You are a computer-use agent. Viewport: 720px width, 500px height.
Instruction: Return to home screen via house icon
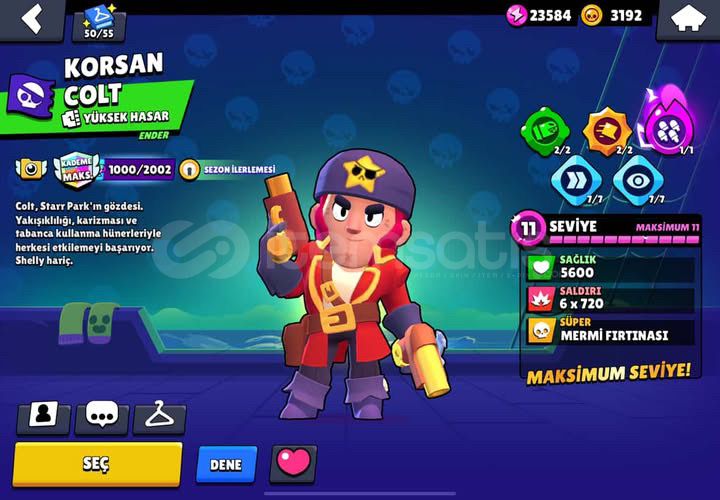click(x=687, y=19)
